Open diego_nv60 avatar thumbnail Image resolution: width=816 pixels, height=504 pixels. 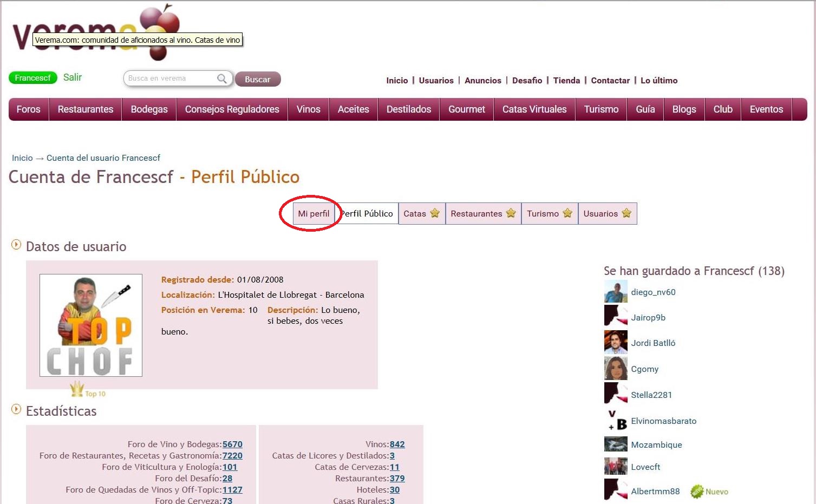tap(616, 292)
